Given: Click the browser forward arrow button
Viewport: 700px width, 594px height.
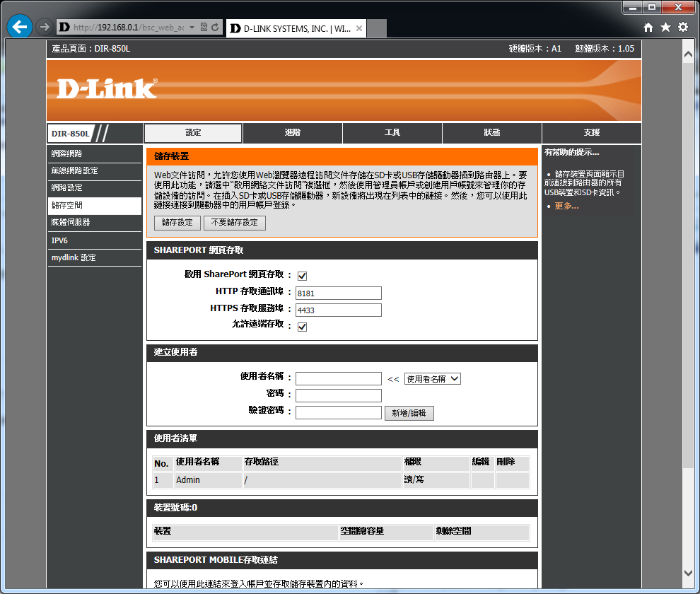Looking at the screenshot, I should 45,27.
